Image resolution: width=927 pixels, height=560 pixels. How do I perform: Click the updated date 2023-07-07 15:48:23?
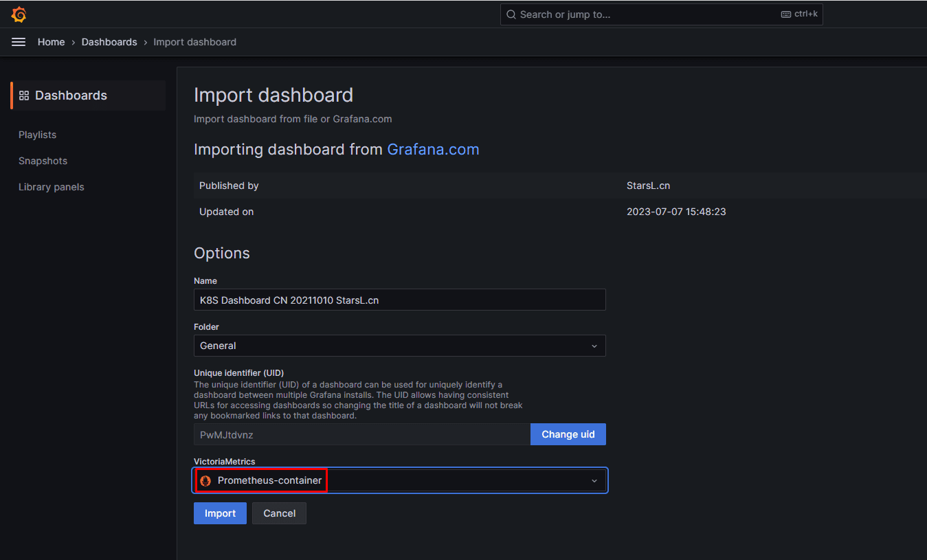676,212
